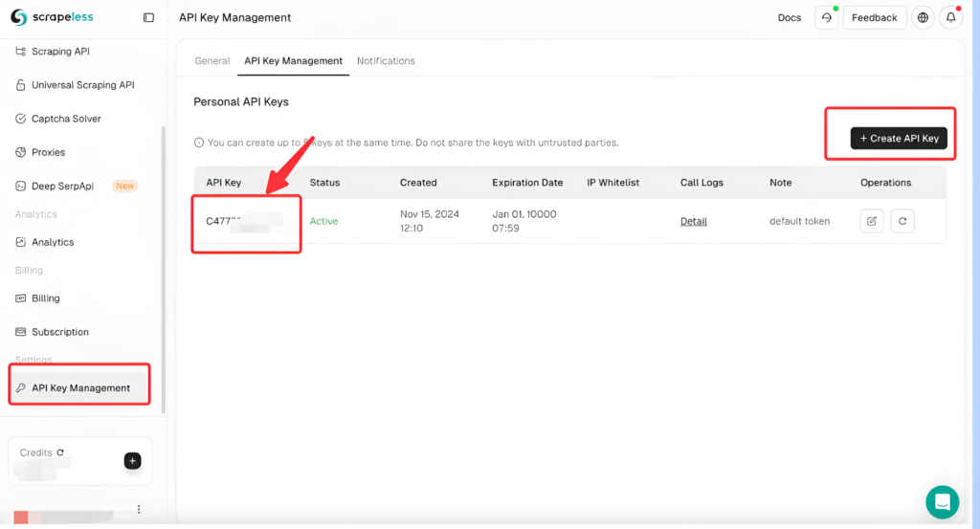Click the Universal Scraping API lock icon
The height and width of the screenshot is (529, 980).
[21, 85]
